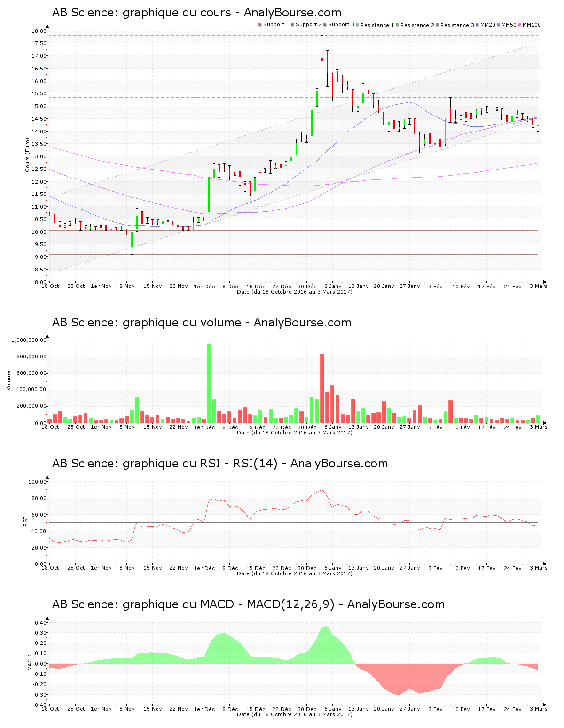564x728 pixels.
Task: Click the 'Volume' y-axis label
Action: [8, 380]
